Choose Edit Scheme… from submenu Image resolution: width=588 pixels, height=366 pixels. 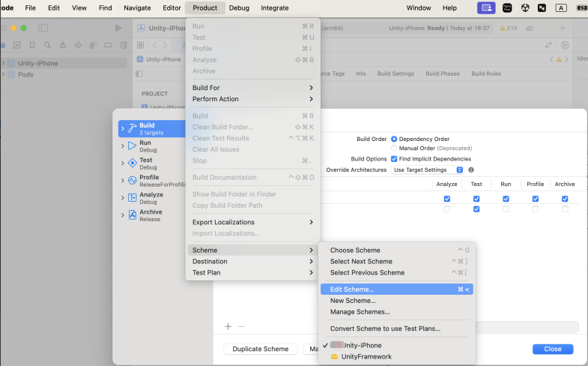tap(397, 289)
